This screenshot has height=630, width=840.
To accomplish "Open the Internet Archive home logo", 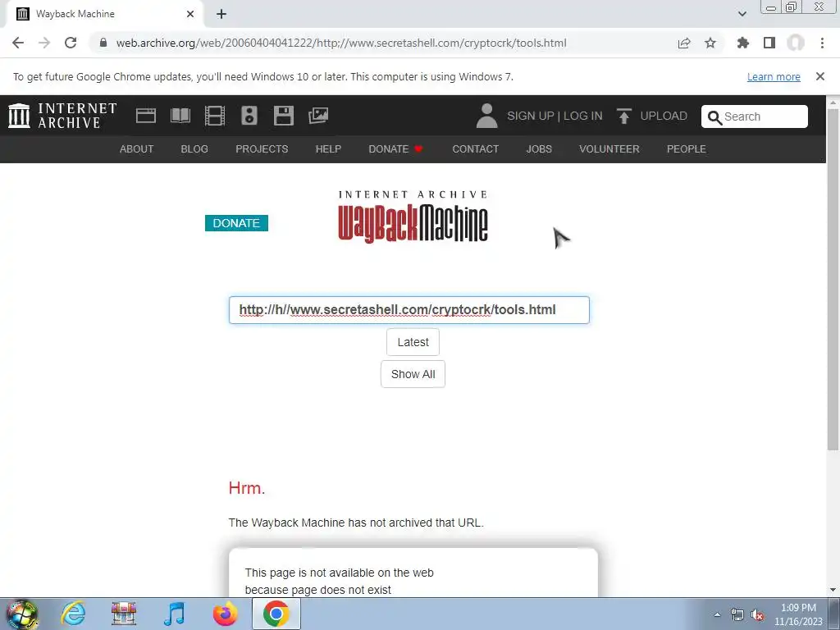I will [x=62, y=116].
